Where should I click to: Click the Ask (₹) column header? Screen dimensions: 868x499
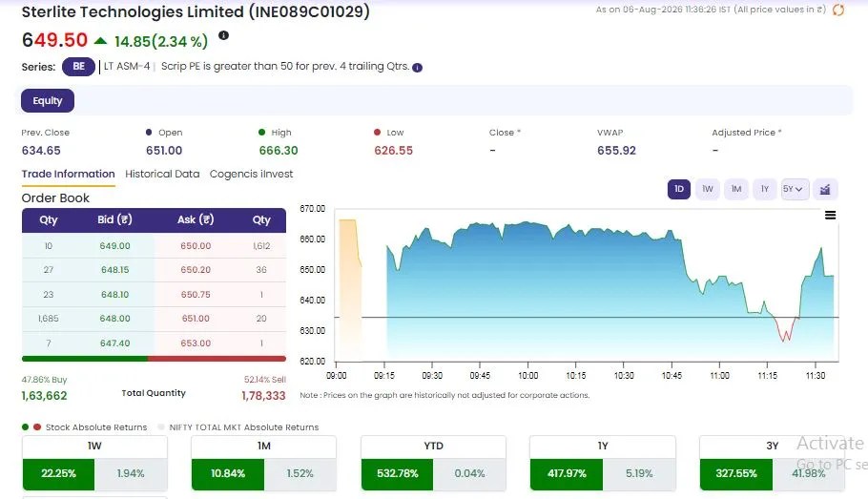coord(196,219)
